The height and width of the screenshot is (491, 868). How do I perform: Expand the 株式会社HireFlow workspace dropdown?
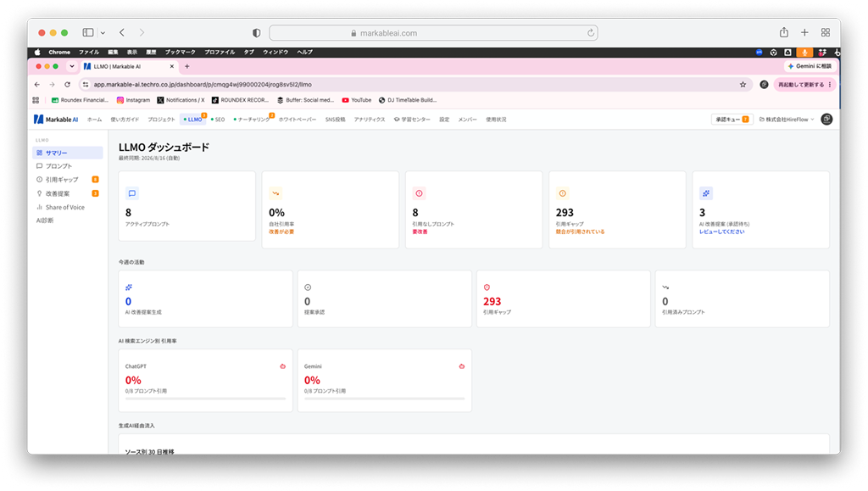click(x=787, y=120)
